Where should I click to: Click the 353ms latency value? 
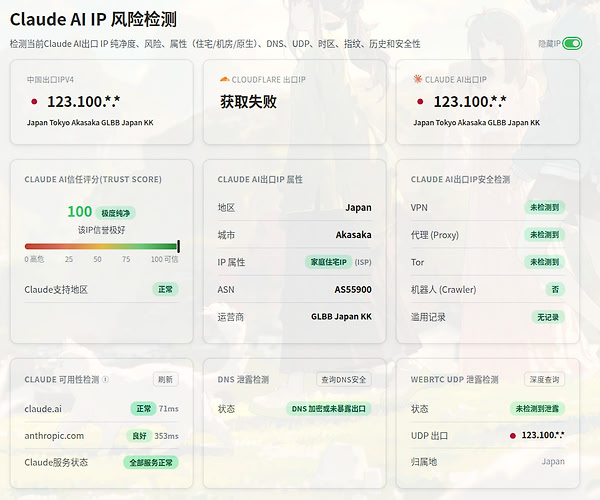pyautogui.click(x=166, y=436)
